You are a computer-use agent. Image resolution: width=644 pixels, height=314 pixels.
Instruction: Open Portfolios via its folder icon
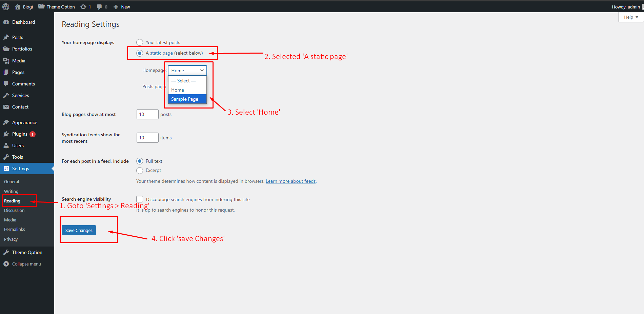pos(6,49)
